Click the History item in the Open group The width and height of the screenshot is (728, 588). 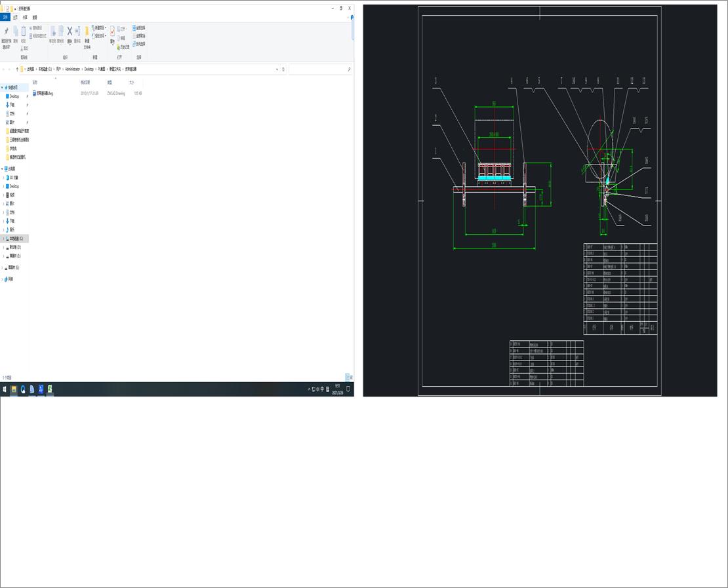pos(123,47)
